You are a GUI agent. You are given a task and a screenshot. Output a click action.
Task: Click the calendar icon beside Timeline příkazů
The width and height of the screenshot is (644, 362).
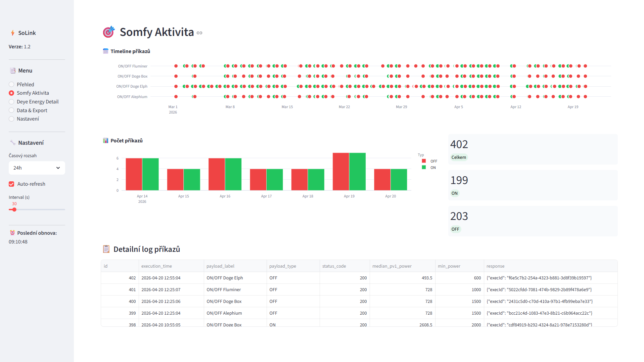tap(105, 51)
